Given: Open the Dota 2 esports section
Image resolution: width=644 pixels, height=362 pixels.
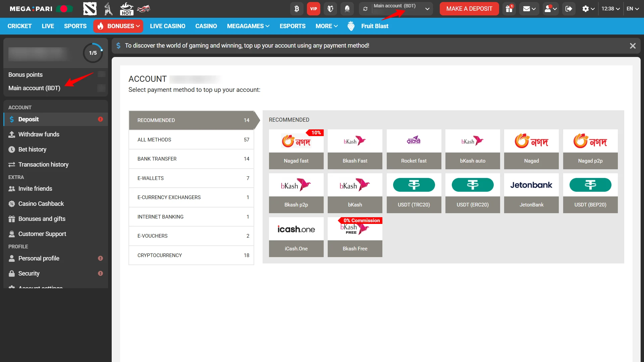Looking at the screenshot, I should 90,9.
